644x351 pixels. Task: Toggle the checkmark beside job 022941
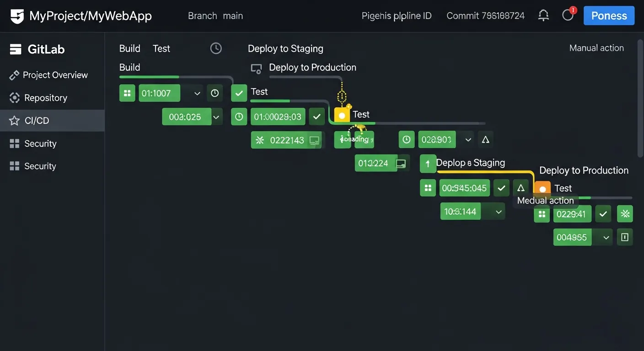tap(603, 213)
